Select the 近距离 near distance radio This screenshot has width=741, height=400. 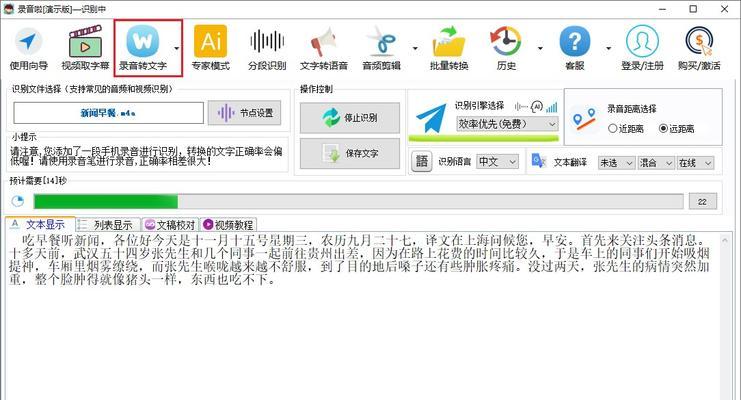(626, 129)
